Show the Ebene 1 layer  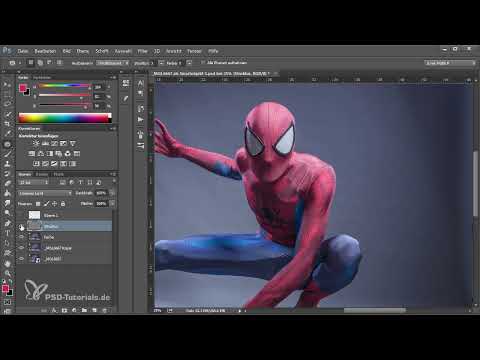point(22,215)
